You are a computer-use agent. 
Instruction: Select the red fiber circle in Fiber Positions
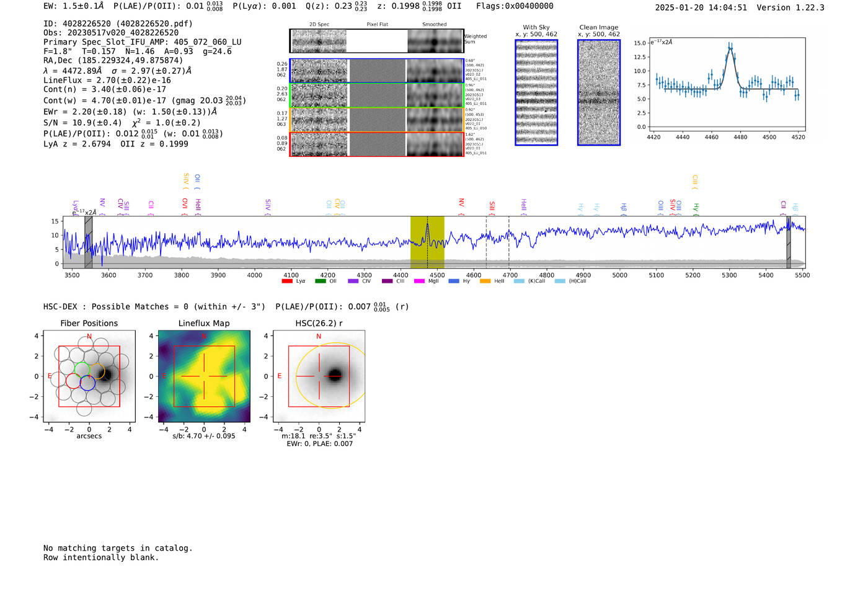click(x=74, y=381)
